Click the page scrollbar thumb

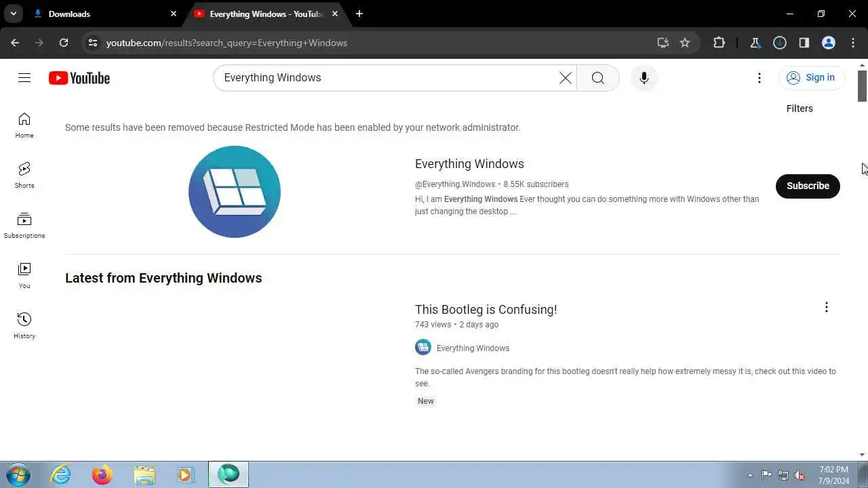click(863, 85)
